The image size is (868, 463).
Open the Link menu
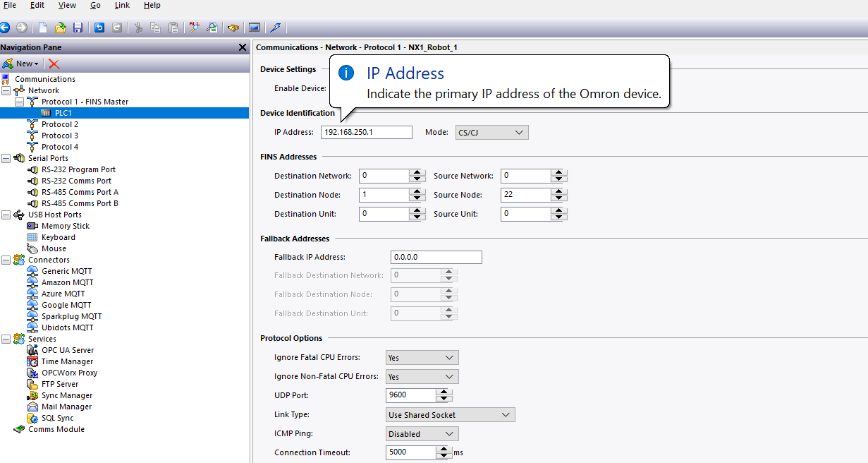coord(122,5)
